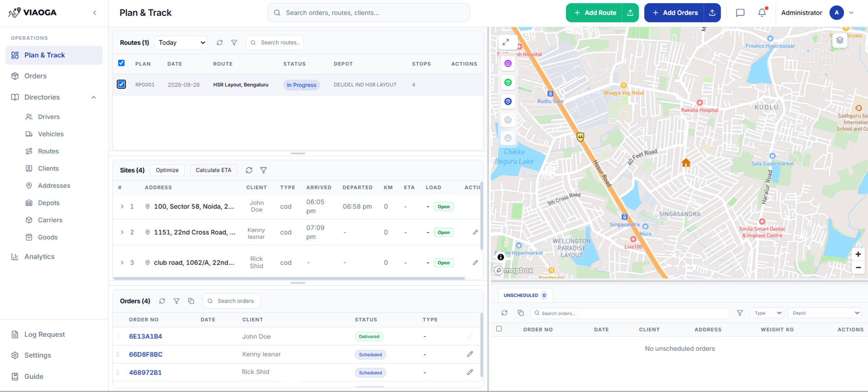Toggle the select-all routes checkbox
Viewport: 868px width, 392px height.
point(121,63)
